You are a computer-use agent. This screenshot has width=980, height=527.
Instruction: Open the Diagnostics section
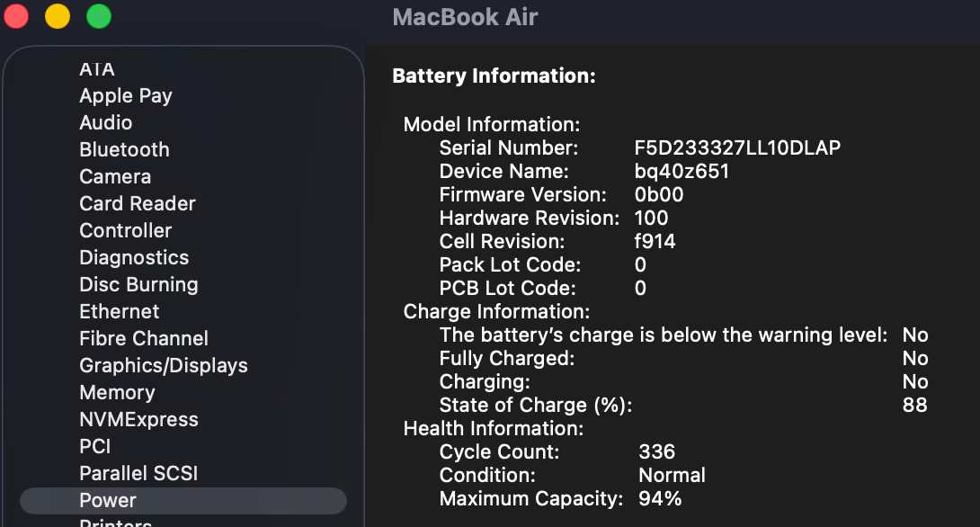134,257
